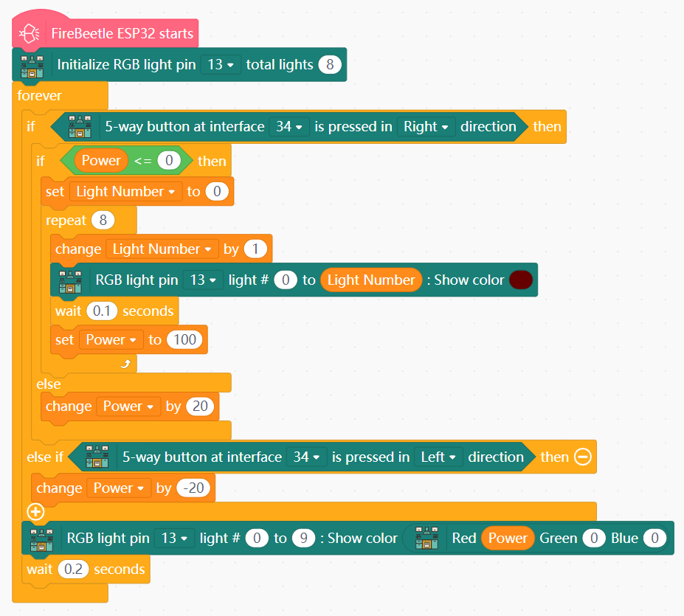684x616 pixels.
Task: Click the Initialize RGB light block icon
Action: [x=32, y=65]
